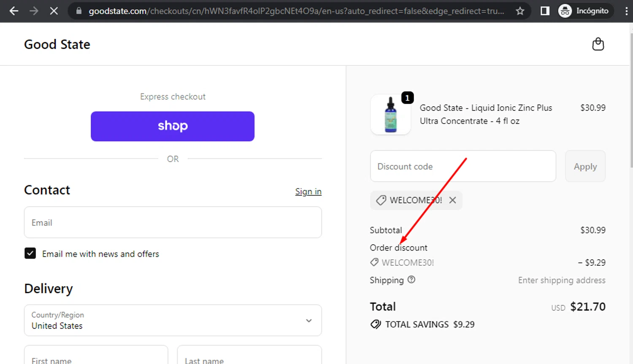
Task: Click the Sign in link
Action: (x=308, y=191)
